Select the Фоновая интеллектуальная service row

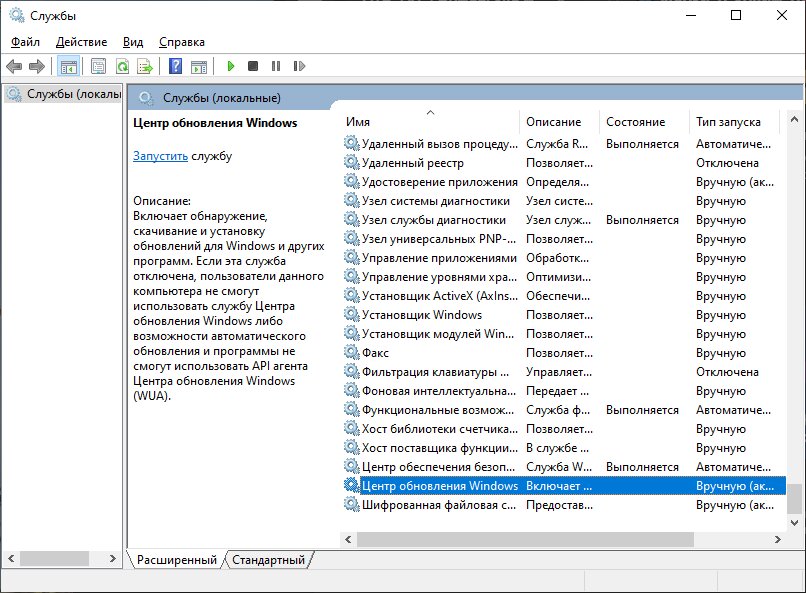click(x=564, y=391)
